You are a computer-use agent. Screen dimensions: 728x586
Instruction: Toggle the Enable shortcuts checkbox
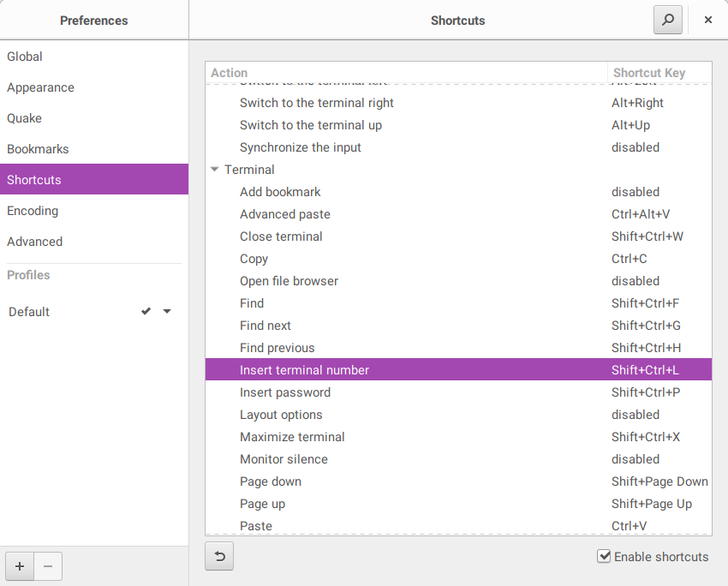tap(605, 557)
